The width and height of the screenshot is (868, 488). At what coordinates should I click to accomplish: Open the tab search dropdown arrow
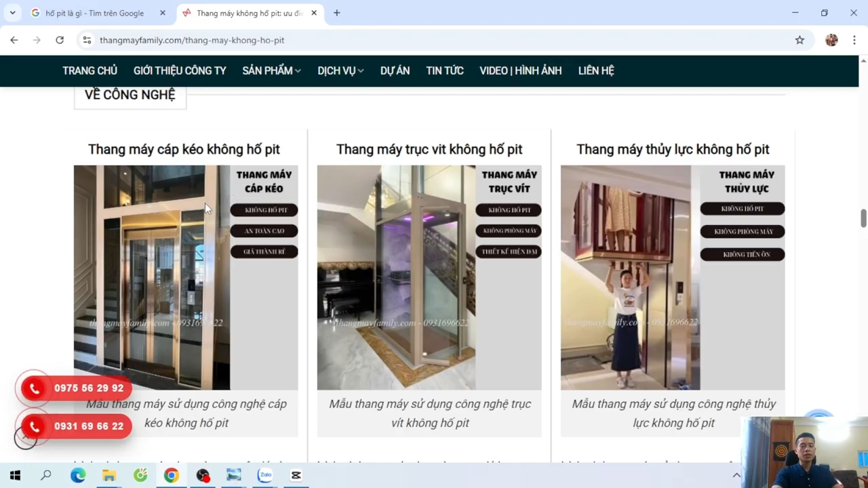point(12,13)
